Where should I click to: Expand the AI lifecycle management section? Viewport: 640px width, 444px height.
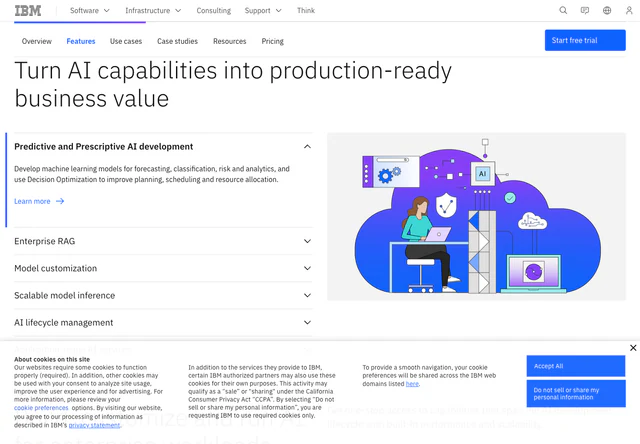pos(163,322)
